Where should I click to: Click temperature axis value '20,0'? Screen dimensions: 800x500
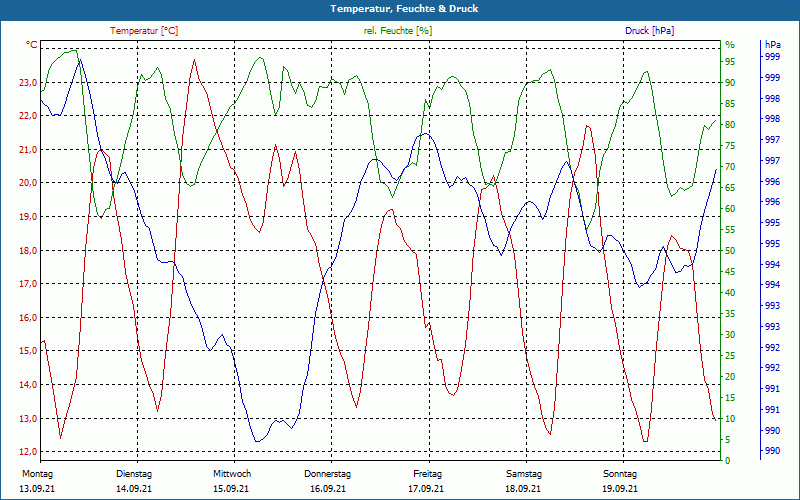click(x=28, y=183)
